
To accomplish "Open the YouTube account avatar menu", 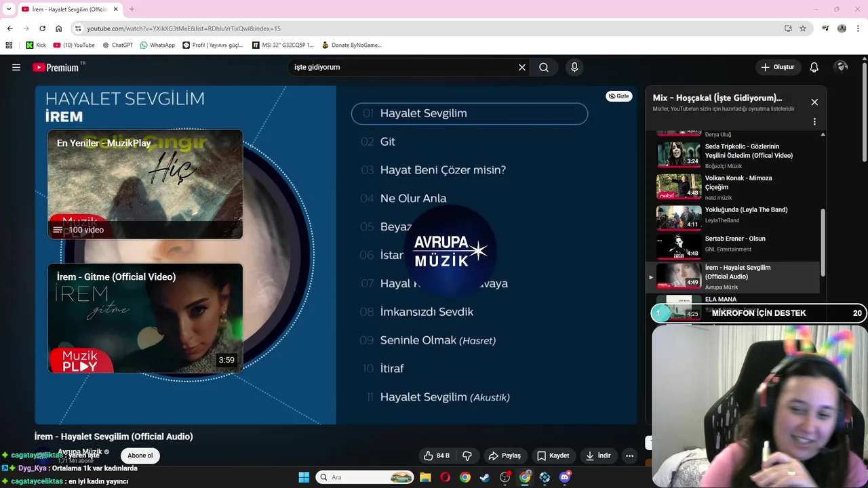I will [x=842, y=66].
